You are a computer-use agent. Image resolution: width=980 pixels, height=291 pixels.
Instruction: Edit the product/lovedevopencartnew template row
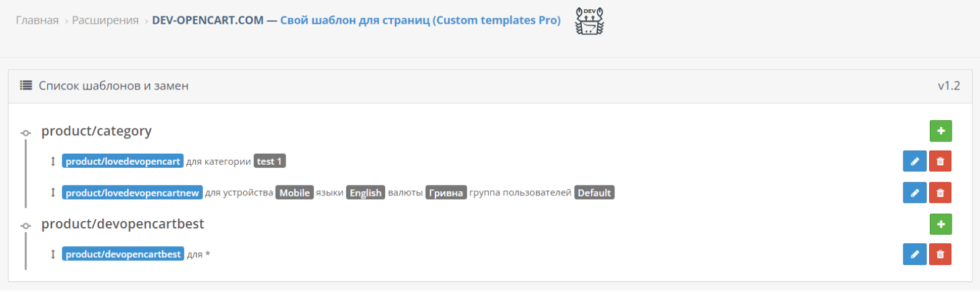coord(914,193)
